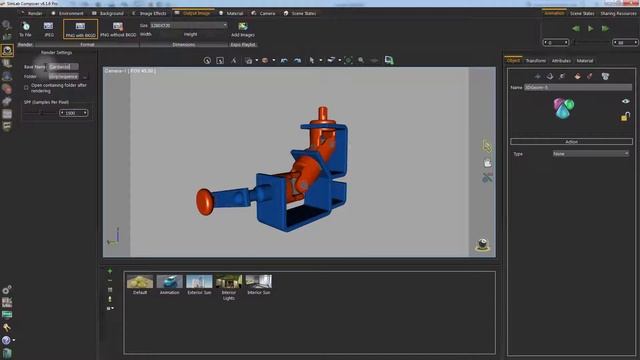Click the crossed tools icon at viewport edge
This screenshot has height=360, width=640.
(x=487, y=177)
